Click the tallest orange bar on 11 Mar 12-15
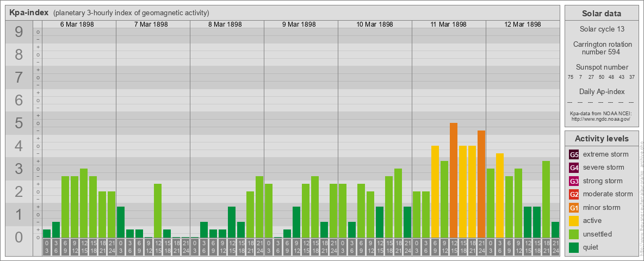Image resolution: width=644 pixels, height=261 pixels. 454,180
